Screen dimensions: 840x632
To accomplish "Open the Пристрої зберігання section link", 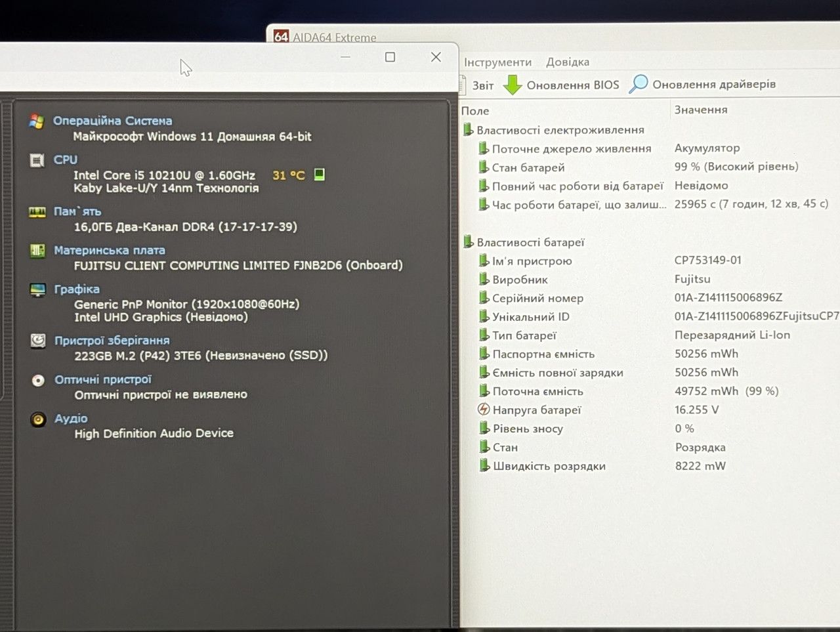I will [112, 340].
